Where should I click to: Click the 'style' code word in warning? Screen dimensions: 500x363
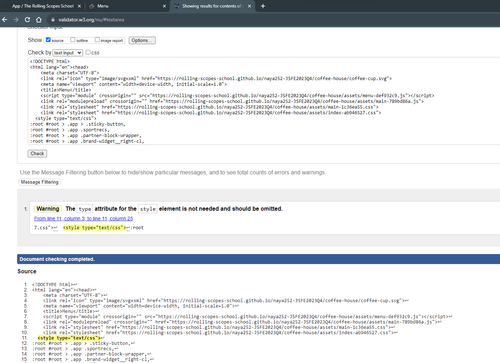pos(148,209)
